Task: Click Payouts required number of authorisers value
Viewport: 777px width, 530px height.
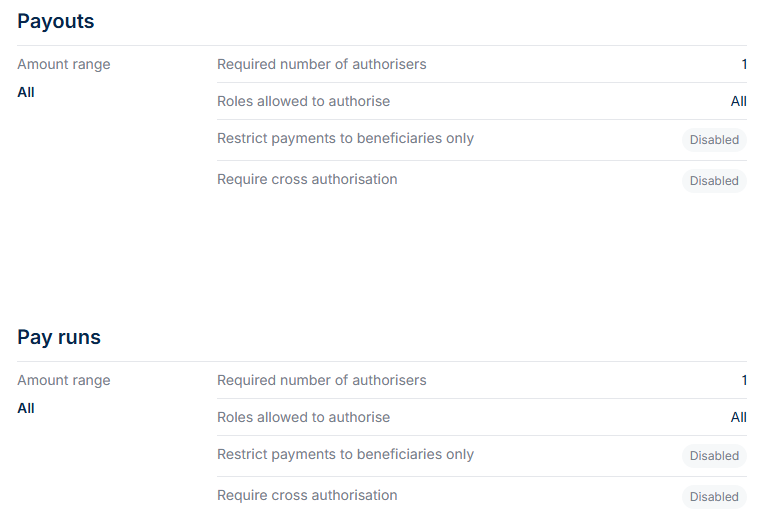Action: click(x=744, y=64)
